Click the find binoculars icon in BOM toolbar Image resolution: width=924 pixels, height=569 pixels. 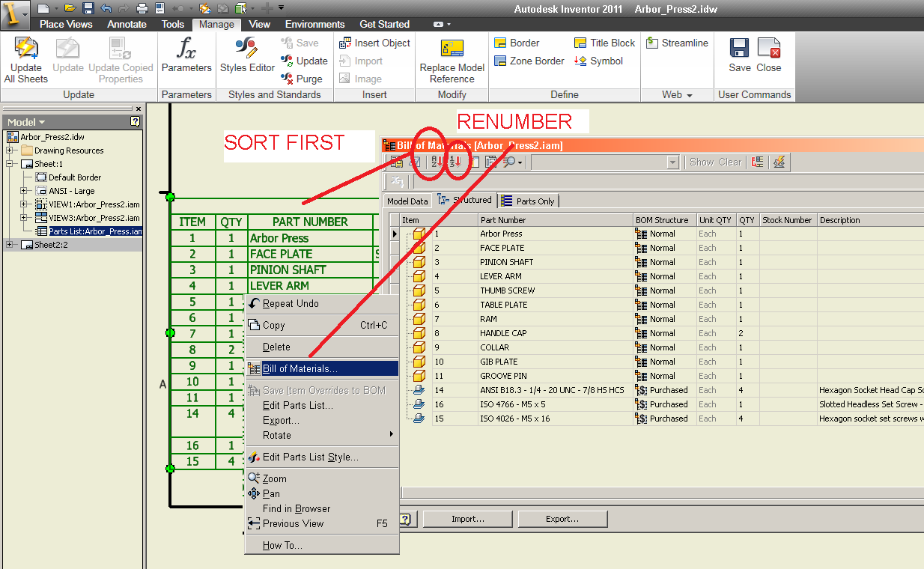click(x=509, y=162)
